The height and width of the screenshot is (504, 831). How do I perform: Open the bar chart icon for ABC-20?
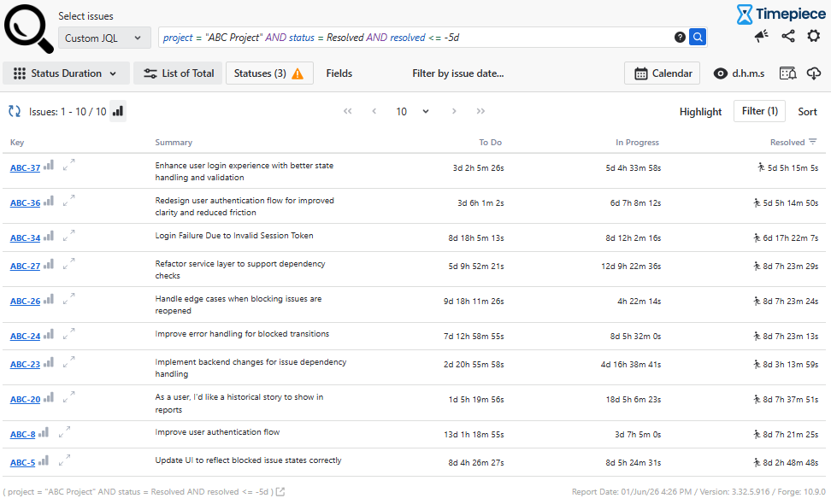click(x=49, y=397)
